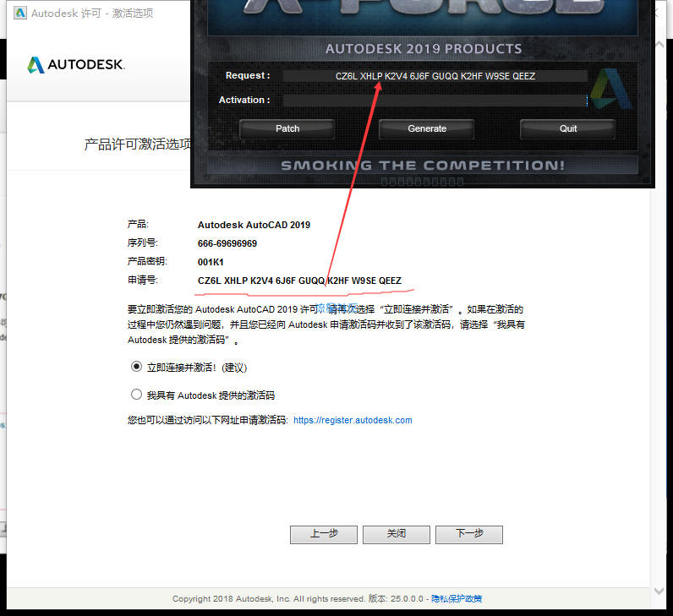This screenshot has height=616, width=673.
Task: Click the 关闭 button
Action: (x=397, y=535)
